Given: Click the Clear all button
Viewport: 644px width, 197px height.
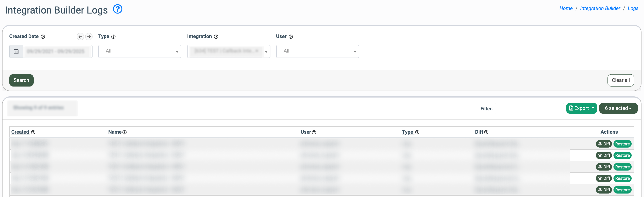Looking at the screenshot, I should pyautogui.click(x=620, y=80).
